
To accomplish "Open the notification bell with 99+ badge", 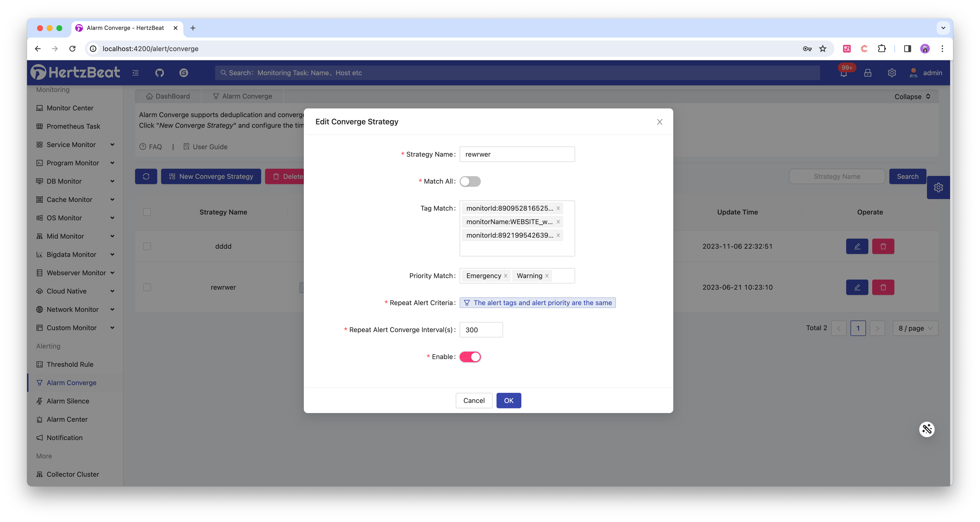I will click(844, 73).
